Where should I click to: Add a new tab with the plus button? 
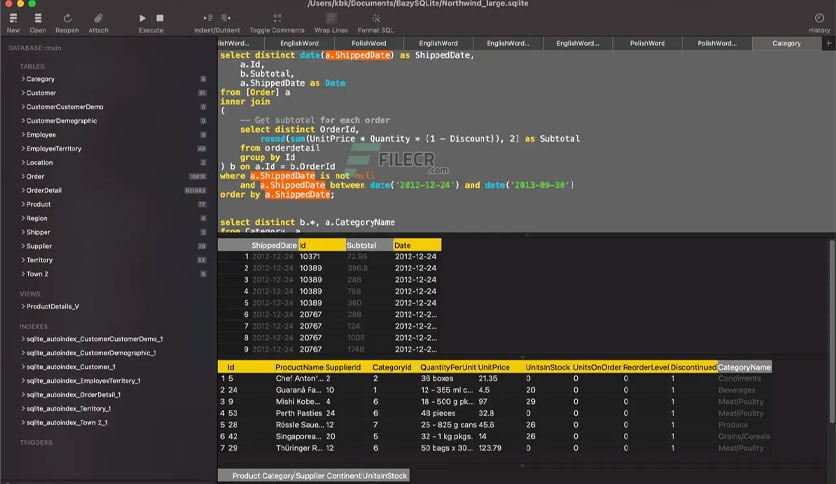[x=829, y=43]
